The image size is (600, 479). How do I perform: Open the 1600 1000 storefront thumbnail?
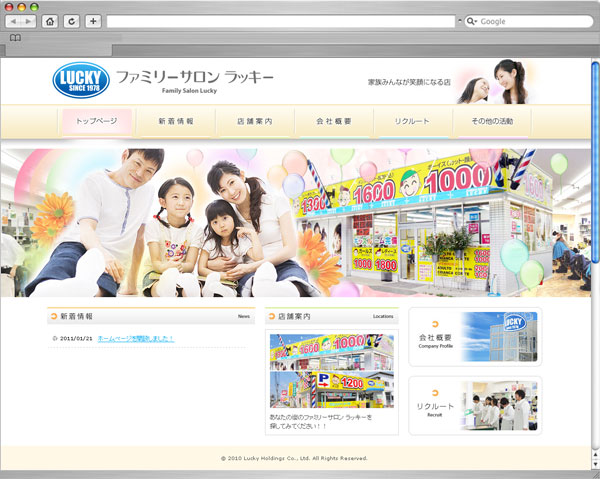pos(332,352)
